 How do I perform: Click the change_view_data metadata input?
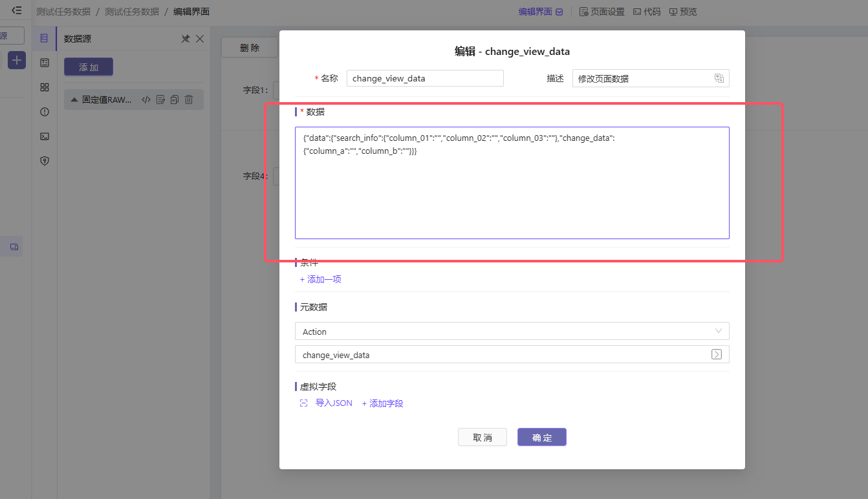point(512,354)
